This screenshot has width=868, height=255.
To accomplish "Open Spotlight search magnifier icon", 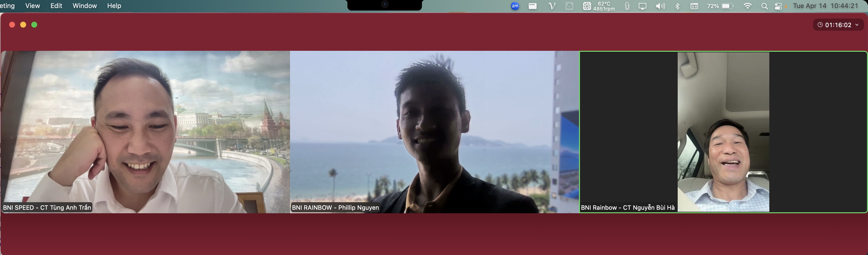I will coord(764,6).
